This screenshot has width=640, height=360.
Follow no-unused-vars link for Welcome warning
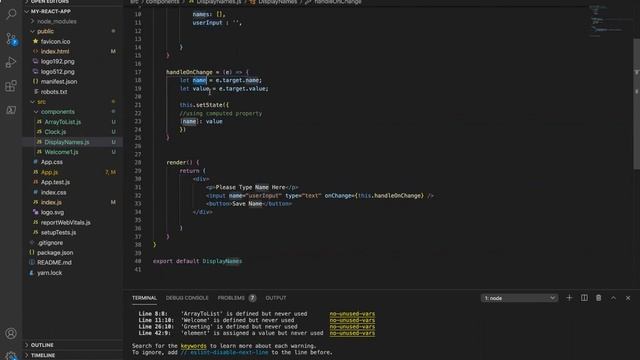pos(352,320)
